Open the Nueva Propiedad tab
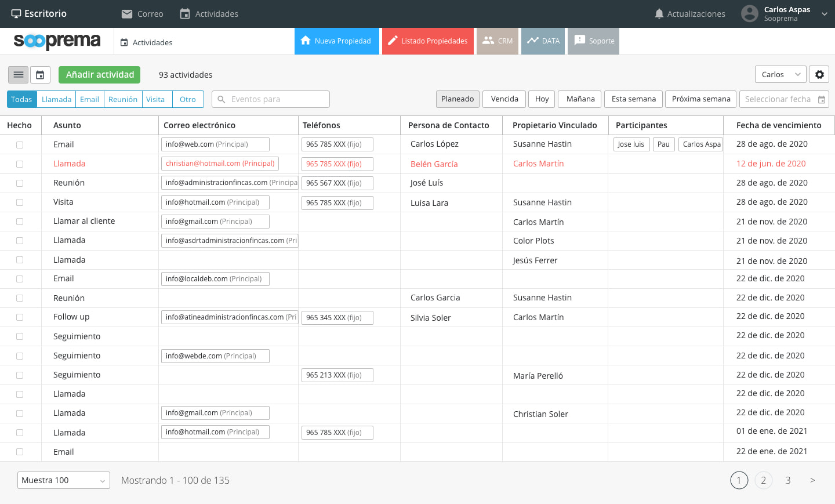Image resolution: width=835 pixels, height=504 pixels. pyautogui.click(x=337, y=41)
